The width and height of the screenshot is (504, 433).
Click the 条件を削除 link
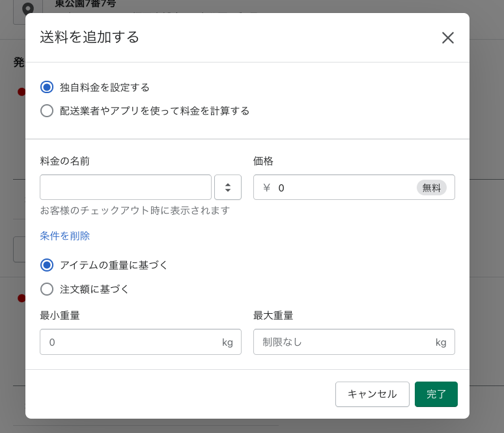click(64, 236)
